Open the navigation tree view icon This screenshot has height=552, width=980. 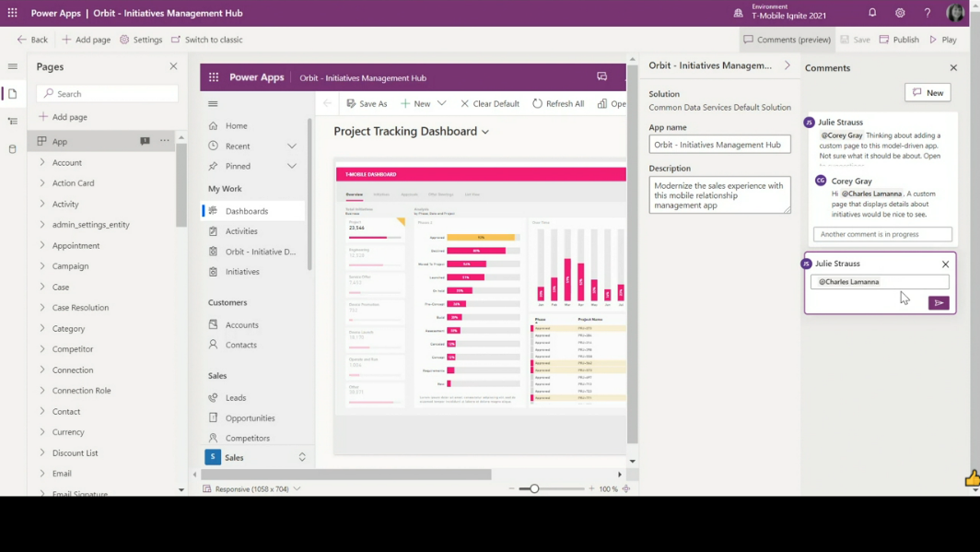(x=13, y=121)
